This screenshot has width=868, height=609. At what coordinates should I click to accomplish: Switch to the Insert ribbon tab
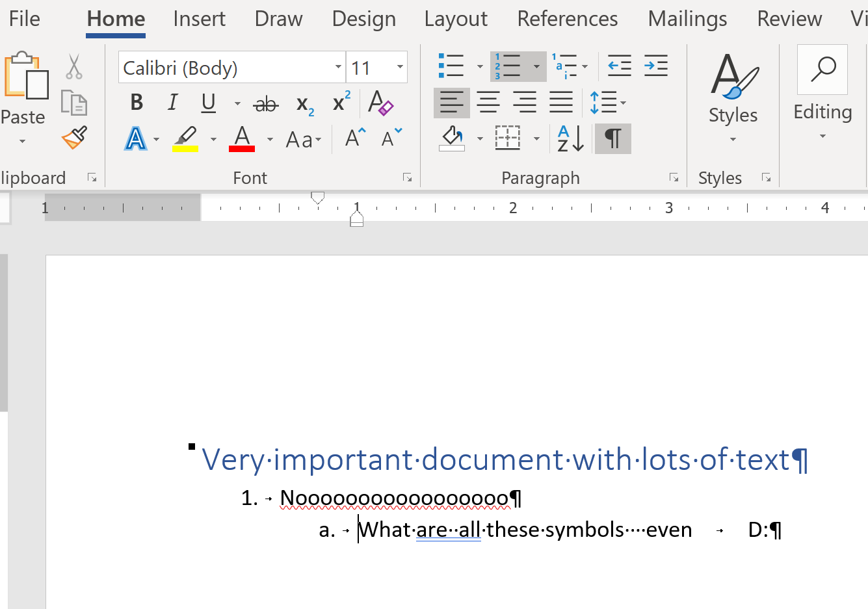pyautogui.click(x=199, y=18)
